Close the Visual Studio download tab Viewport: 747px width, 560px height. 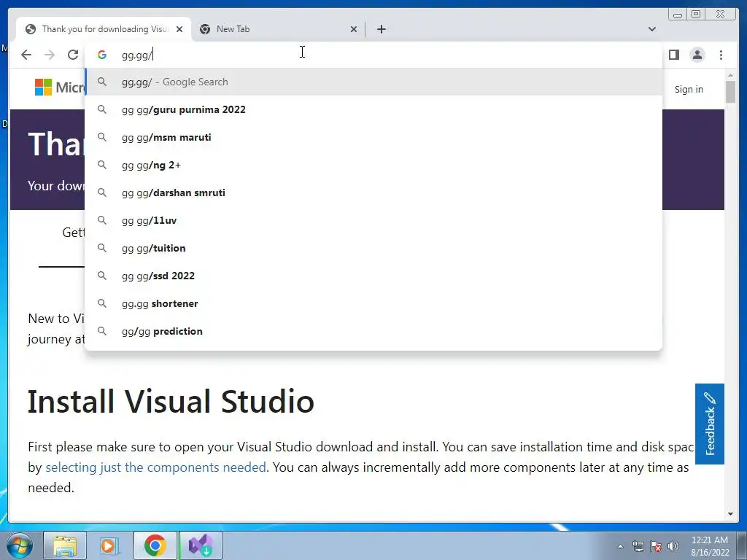(179, 29)
